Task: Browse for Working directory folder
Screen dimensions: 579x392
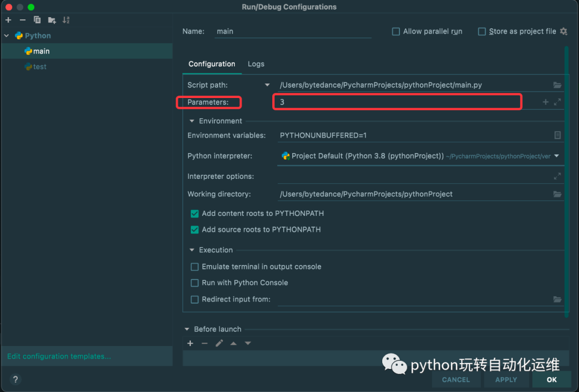Action: pos(557,194)
